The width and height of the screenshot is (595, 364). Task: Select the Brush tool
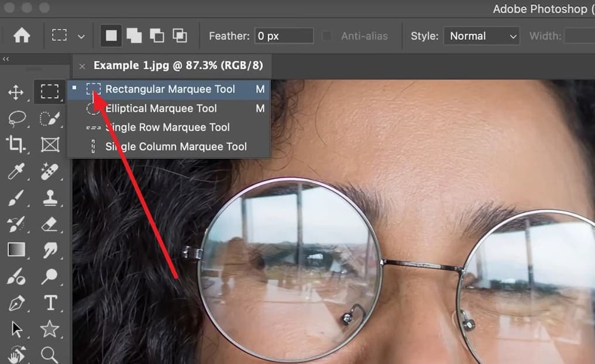[16, 198]
